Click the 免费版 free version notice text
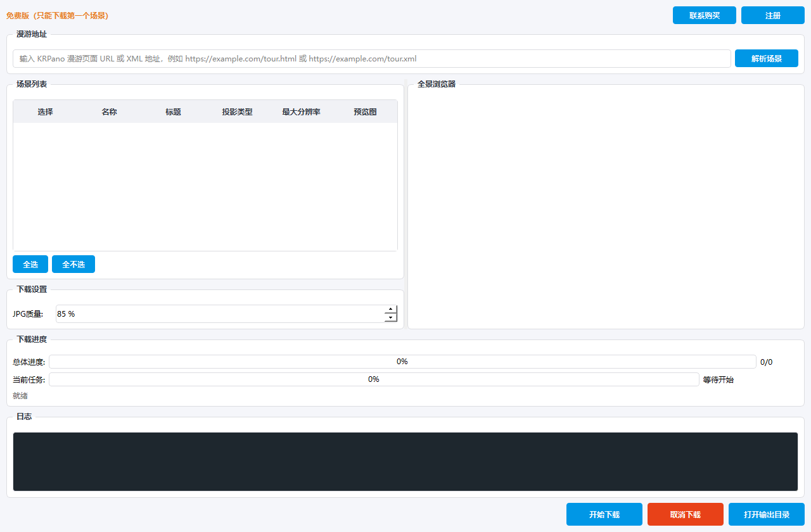 pos(57,15)
